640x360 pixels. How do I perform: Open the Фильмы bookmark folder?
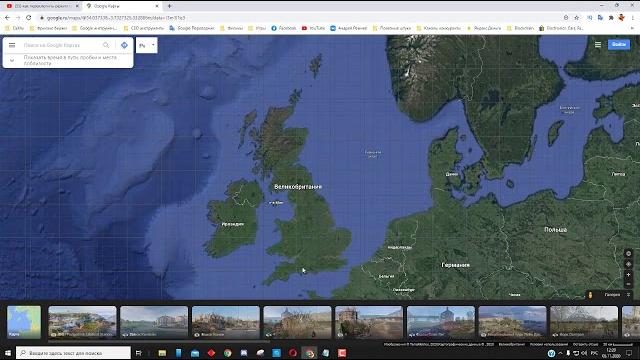click(231, 28)
